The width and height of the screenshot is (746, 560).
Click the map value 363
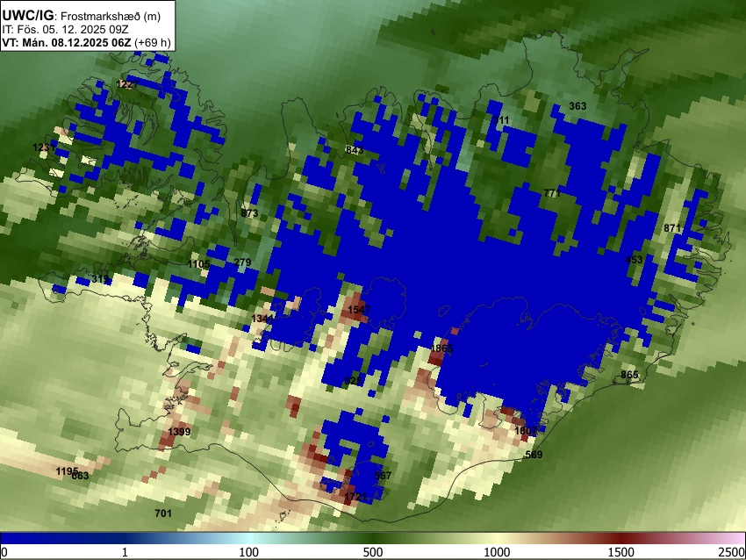click(577, 106)
